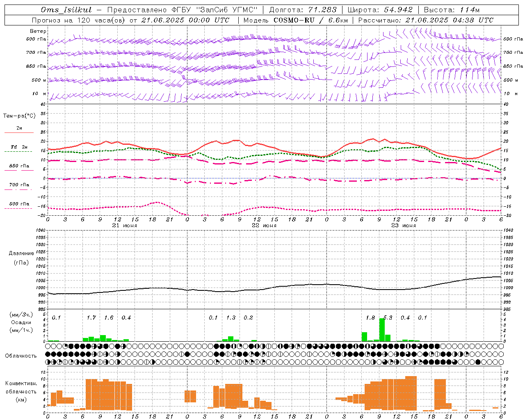Click the Осадки panel label

click(x=21, y=322)
